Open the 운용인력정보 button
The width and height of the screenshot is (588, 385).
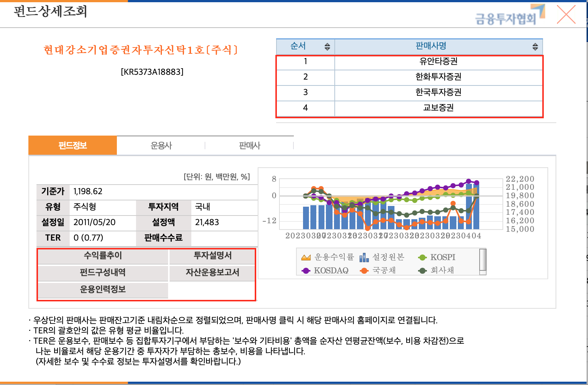pyautogui.click(x=103, y=290)
